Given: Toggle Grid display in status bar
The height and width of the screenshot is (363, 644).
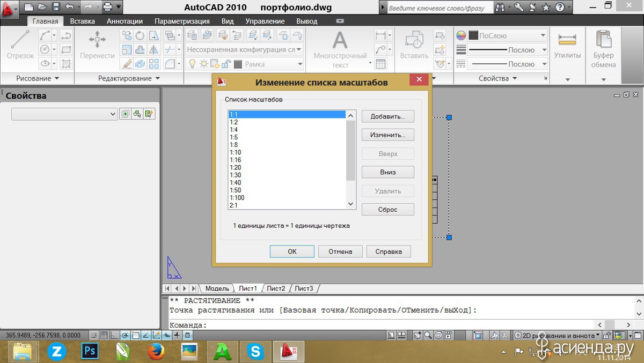Looking at the screenshot, I should point(104,335).
